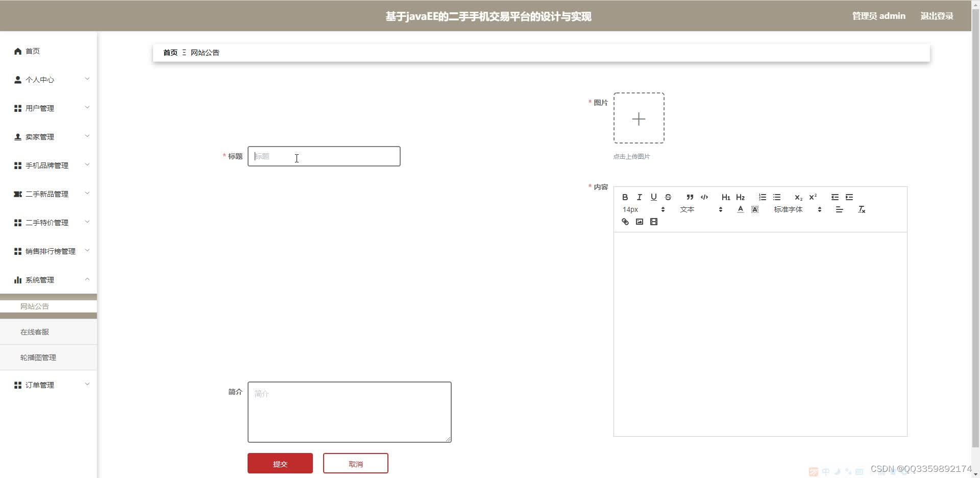Expand the 二手新品管理 menu
The width and height of the screenshot is (980, 478).
(x=48, y=194)
